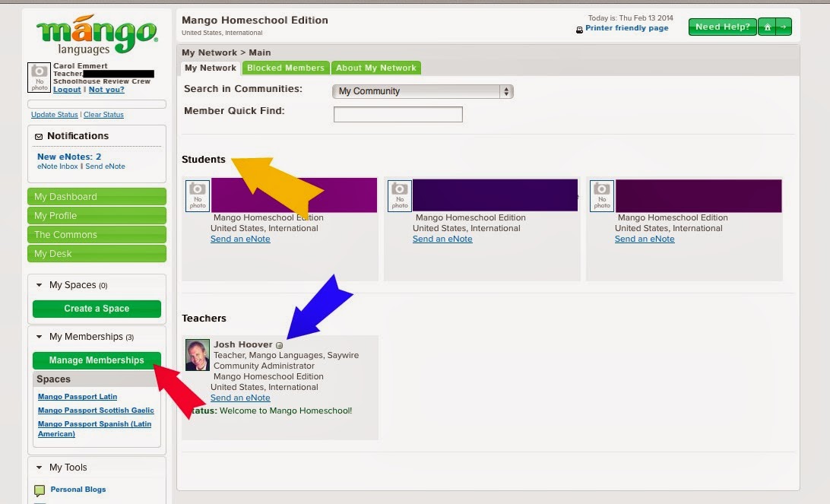Click the My Network breadcrumb text

(209, 52)
